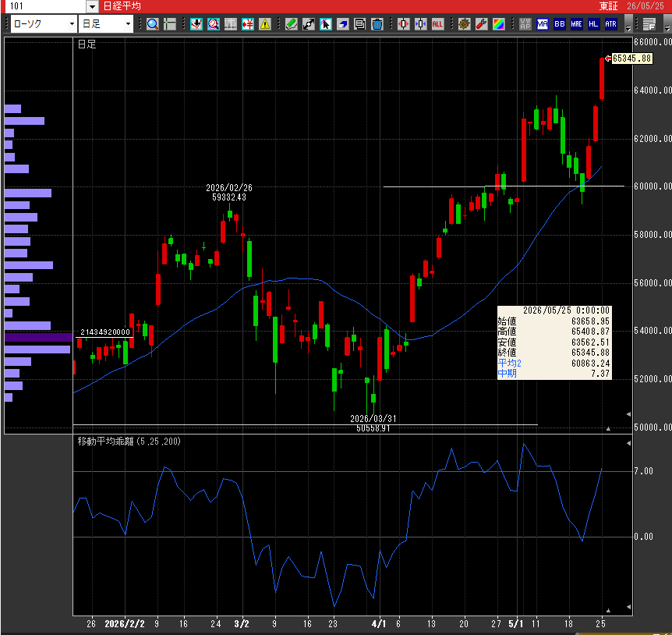This screenshot has height=635, width=672.
Task: Open the gear chart settings icon
Action: coord(464,24)
